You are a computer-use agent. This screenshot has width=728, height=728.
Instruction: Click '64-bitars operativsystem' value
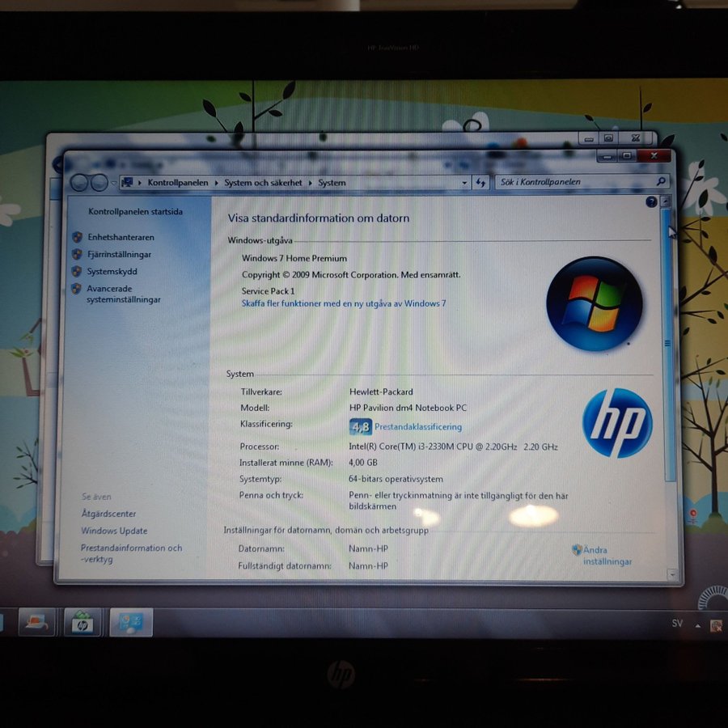396,479
